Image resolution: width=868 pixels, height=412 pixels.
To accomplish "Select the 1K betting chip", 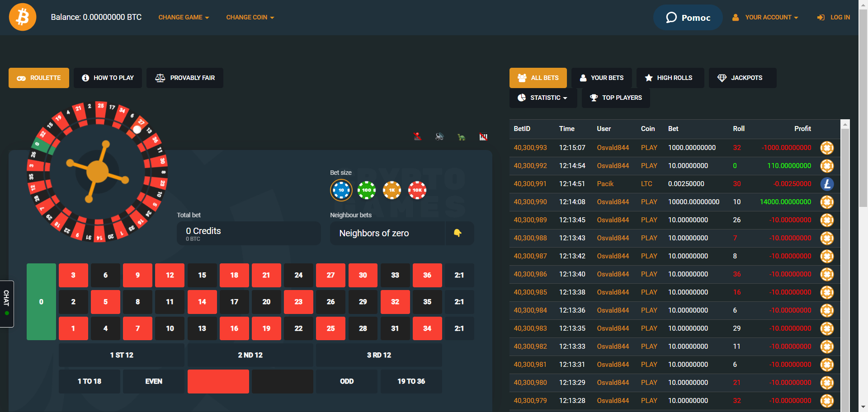I will (x=392, y=190).
